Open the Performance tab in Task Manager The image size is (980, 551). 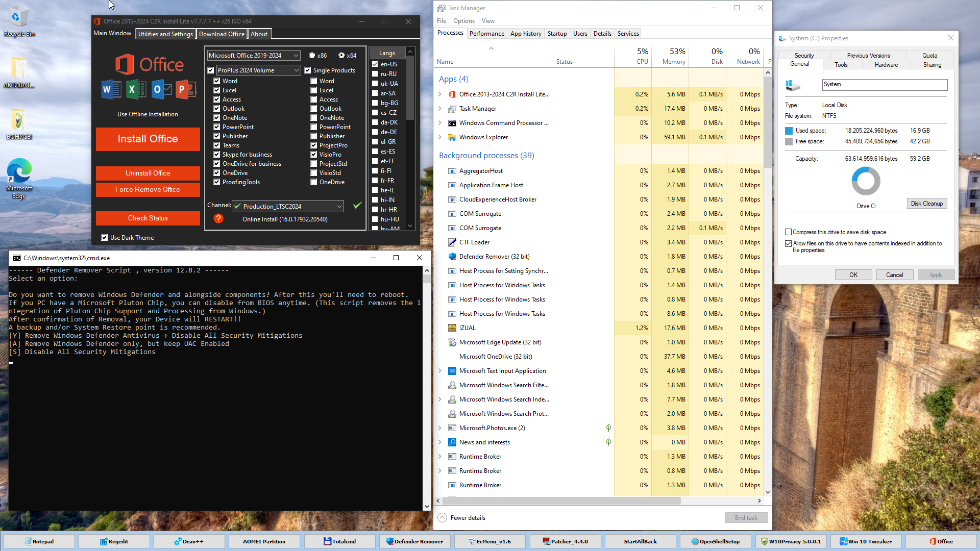coord(486,34)
